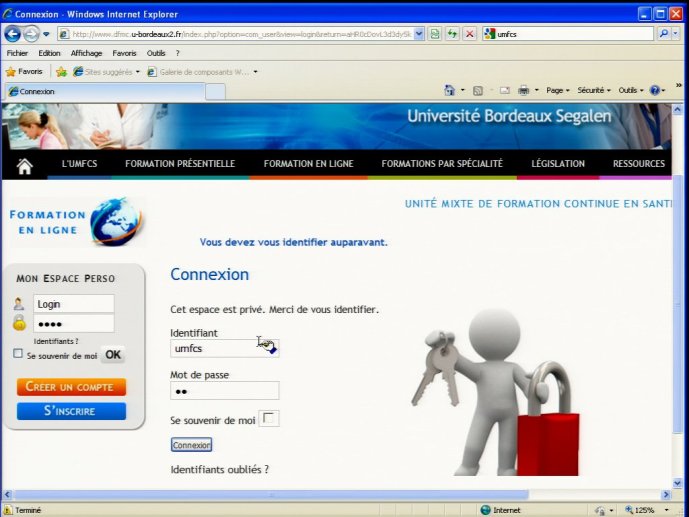Click the red Stop loading icon
689x517 pixels.
coord(470,34)
